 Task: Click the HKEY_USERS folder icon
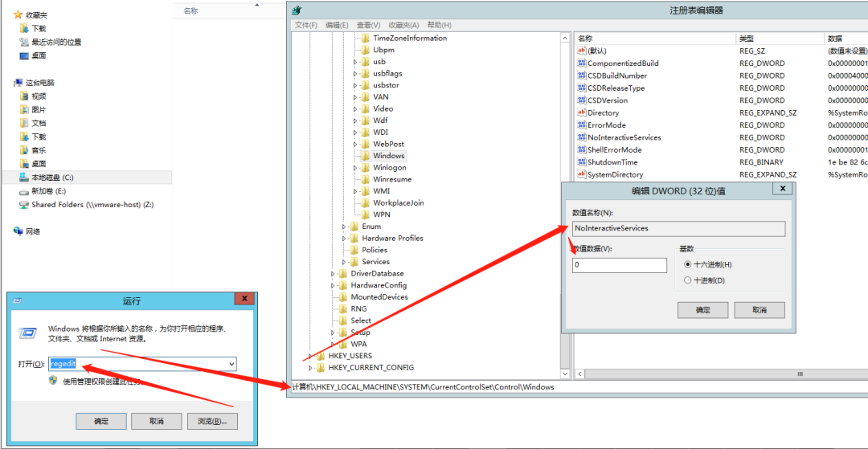tap(321, 356)
